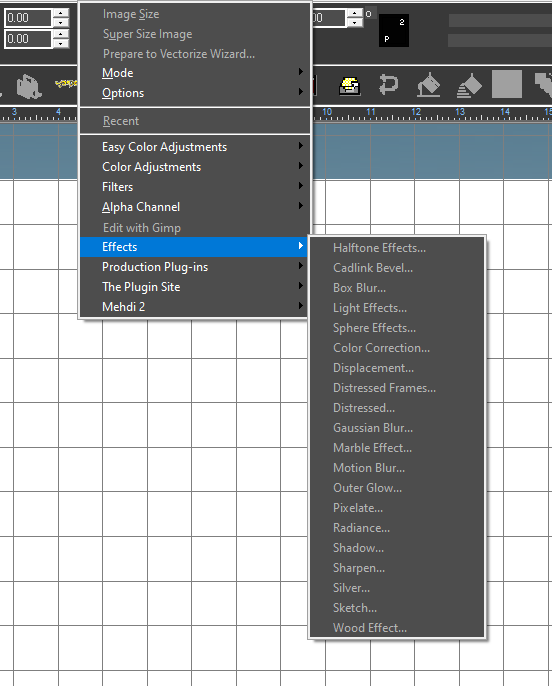Expand the Alpha Channel submenu arrow
Viewport: 552px width, 686px height.
pyautogui.click(x=300, y=206)
